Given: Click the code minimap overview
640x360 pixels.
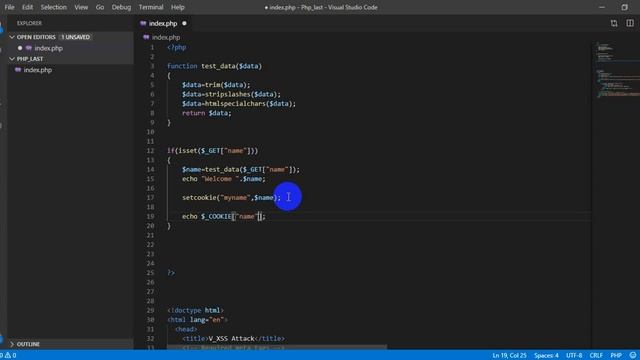Looking at the screenshot, I should tap(616, 69).
